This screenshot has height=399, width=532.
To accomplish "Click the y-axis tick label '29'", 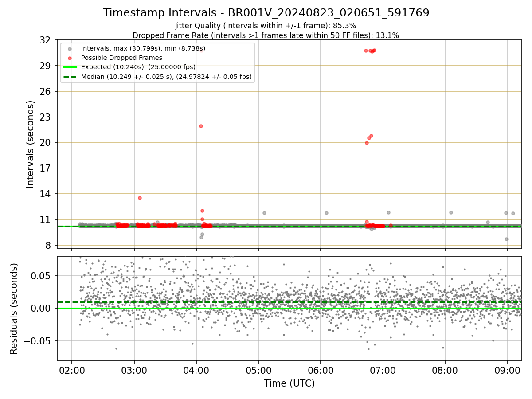I will pos(45,66).
